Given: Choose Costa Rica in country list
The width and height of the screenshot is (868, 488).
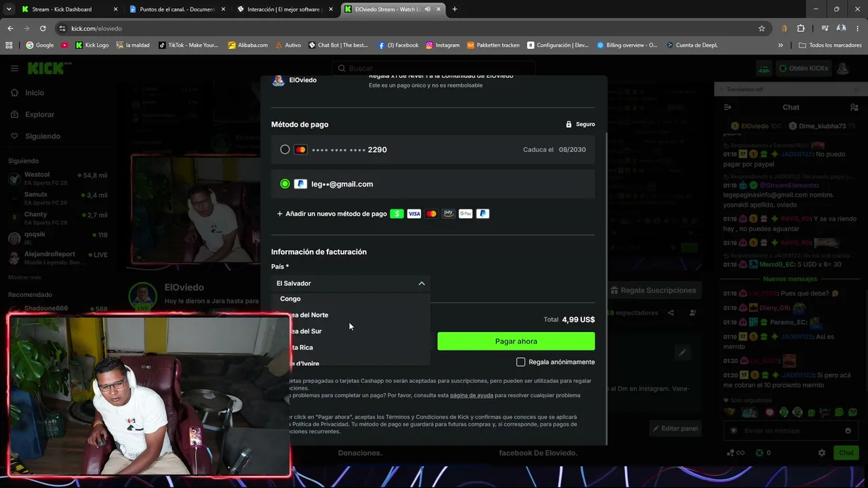Looking at the screenshot, I should (x=351, y=348).
